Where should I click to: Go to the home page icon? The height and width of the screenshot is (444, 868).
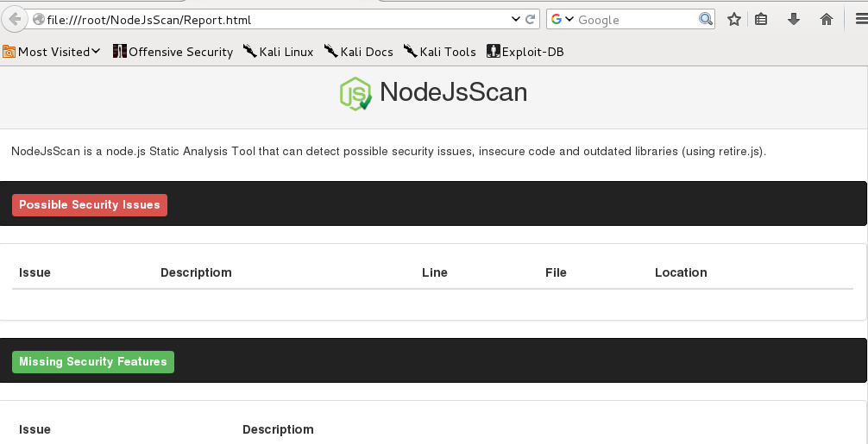click(827, 19)
